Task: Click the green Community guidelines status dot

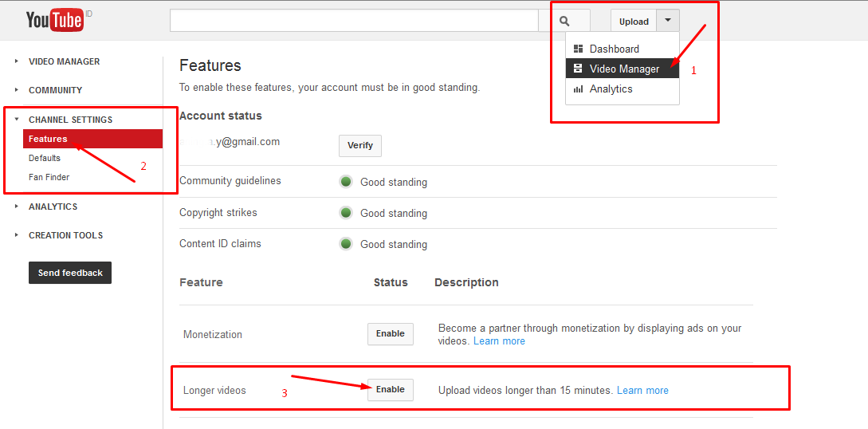Action: [x=346, y=182]
